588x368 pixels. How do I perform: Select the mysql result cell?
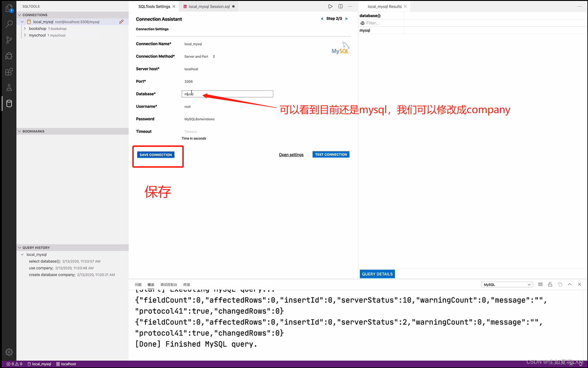381,30
